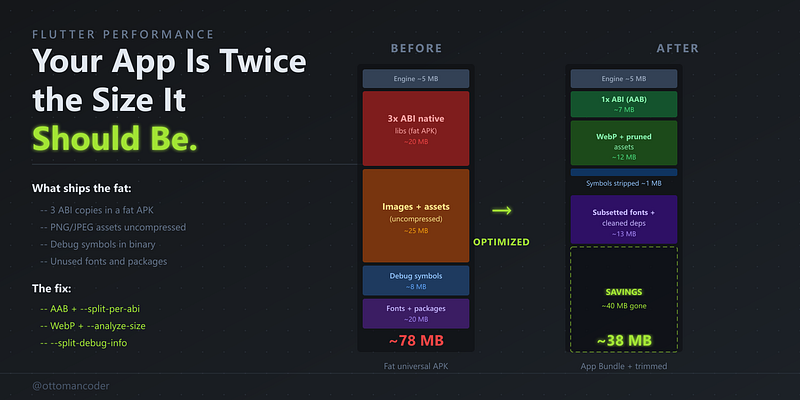800x400 pixels.
Task: Click the ~78 MB total label
Action: click(x=416, y=340)
